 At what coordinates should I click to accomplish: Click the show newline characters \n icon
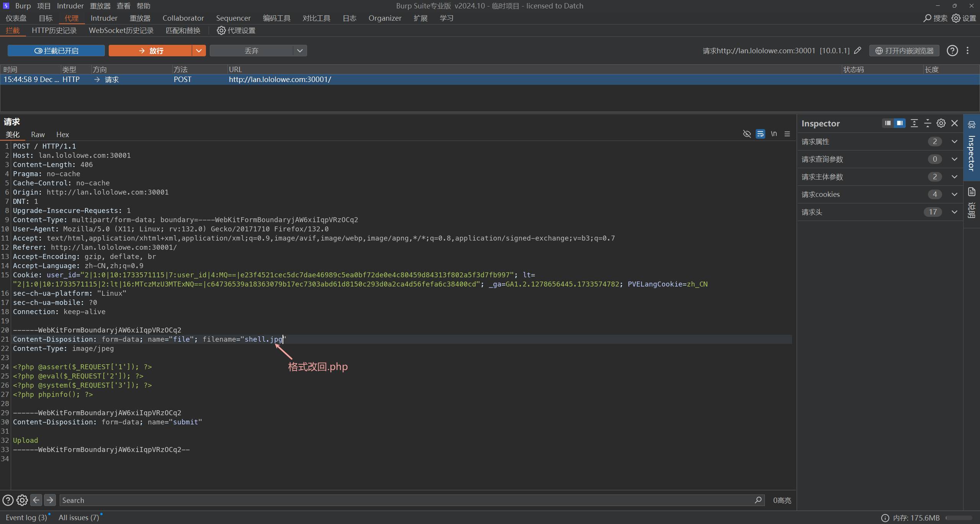(x=774, y=134)
